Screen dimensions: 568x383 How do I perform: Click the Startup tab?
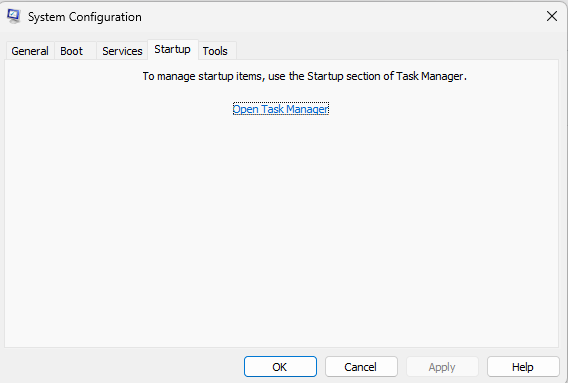[x=173, y=50]
